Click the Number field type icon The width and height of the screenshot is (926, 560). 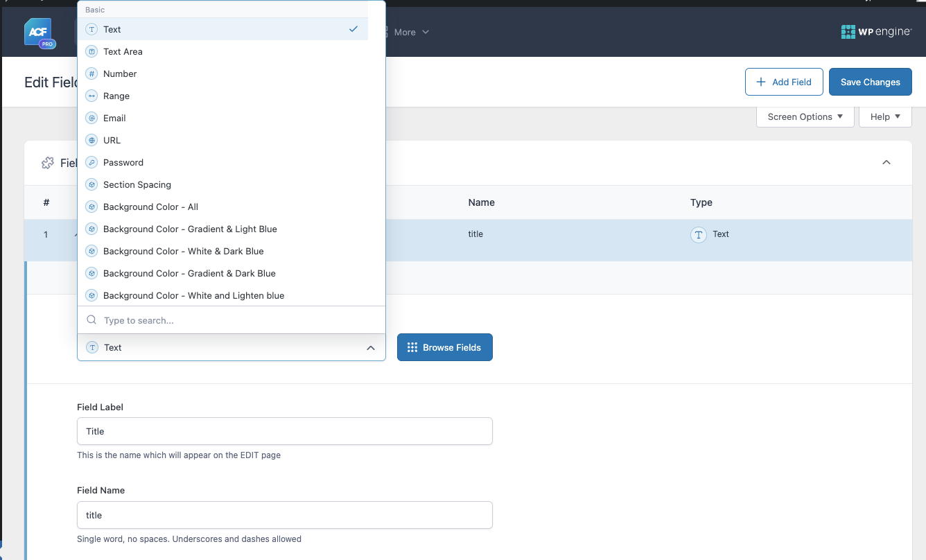tap(91, 73)
